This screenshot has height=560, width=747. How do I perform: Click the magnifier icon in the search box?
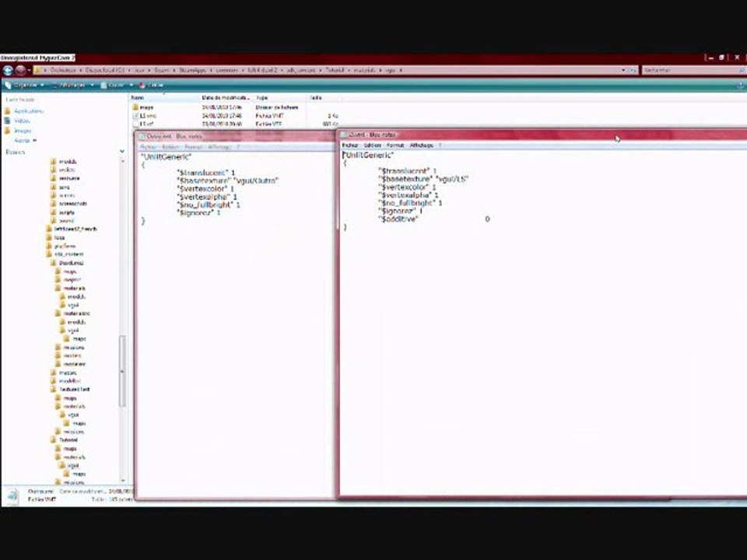click(x=742, y=70)
